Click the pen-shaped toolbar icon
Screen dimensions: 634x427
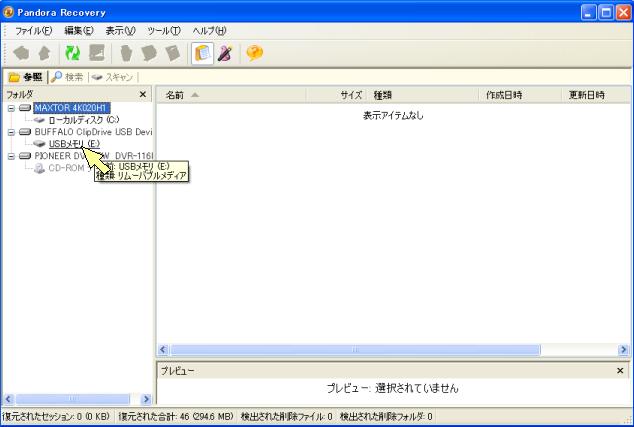[225, 53]
